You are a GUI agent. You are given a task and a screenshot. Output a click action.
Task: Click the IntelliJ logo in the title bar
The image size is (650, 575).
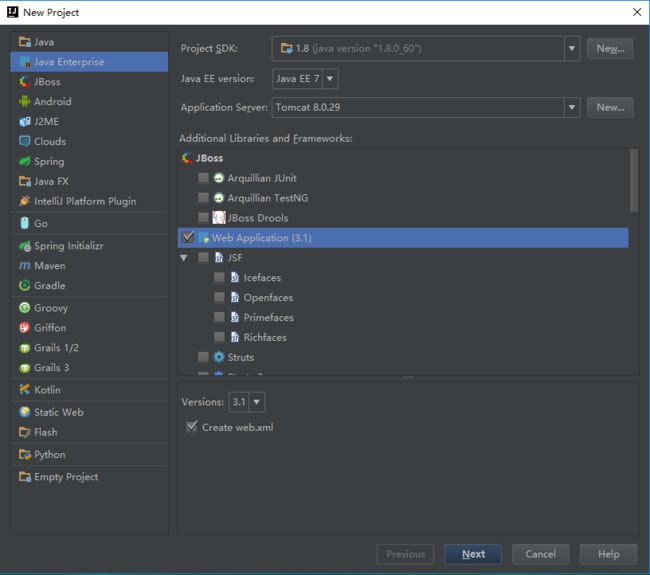pyautogui.click(x=12, y=12)
